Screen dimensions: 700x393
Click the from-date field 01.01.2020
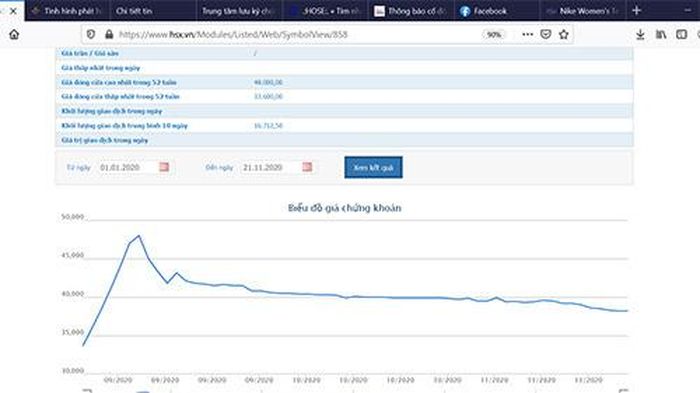coord(127,167)
